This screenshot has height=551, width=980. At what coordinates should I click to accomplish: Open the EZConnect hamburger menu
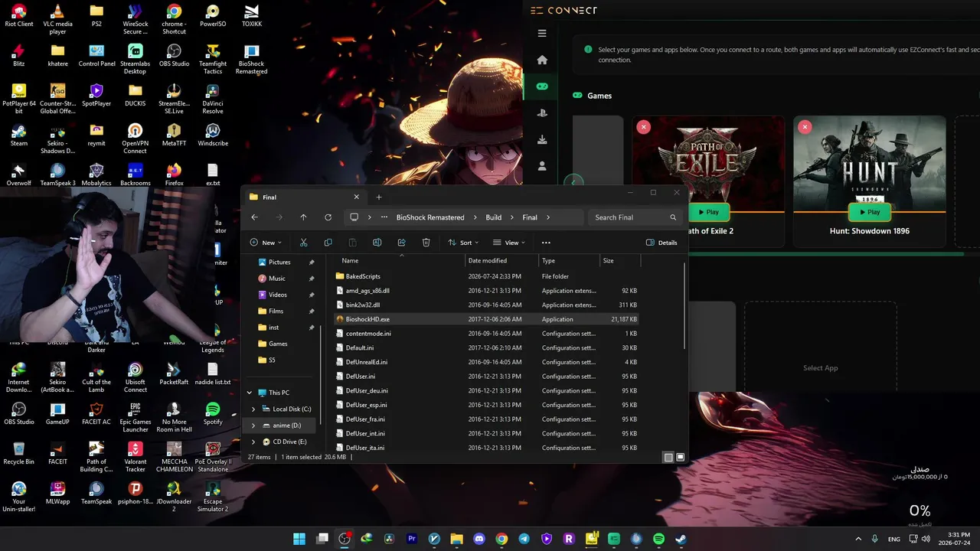(x=542, y=34)
